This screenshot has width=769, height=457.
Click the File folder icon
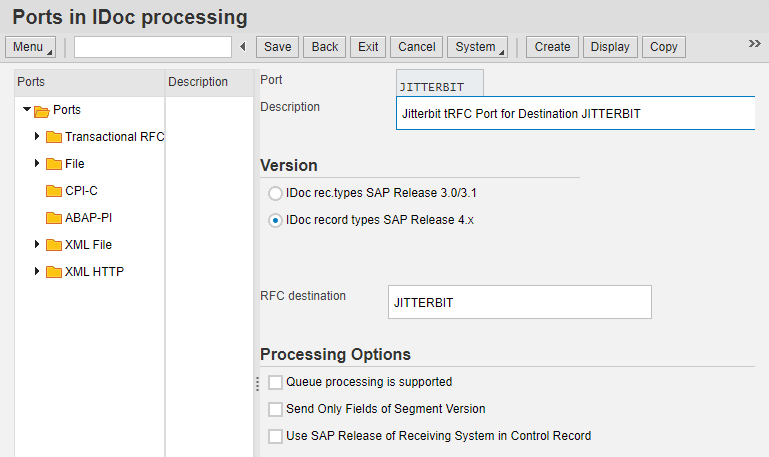point(54,164)
